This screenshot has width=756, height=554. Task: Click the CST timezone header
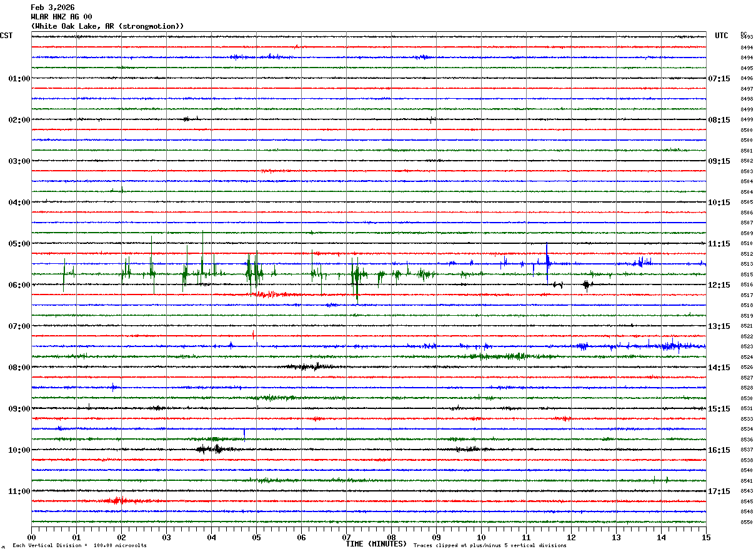[6, 36]
